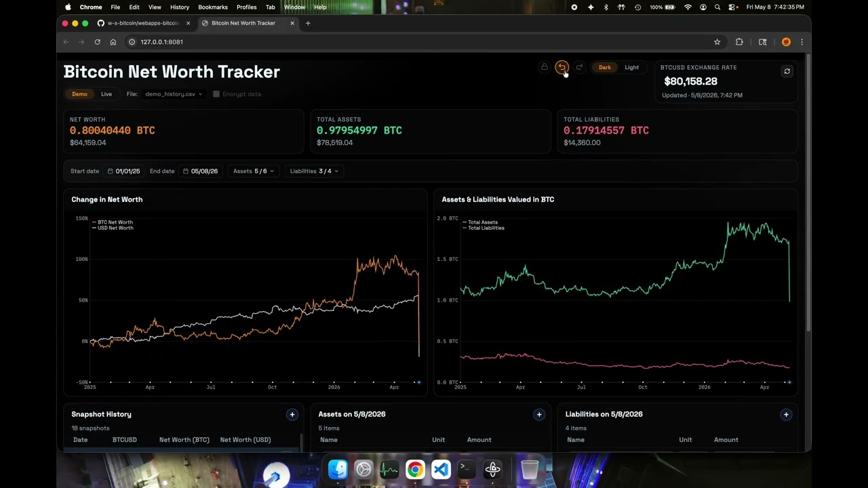The width and height of the screenshot is (868, 488).
Task: Click the redo arrow icon
Action: click(579, 67)
